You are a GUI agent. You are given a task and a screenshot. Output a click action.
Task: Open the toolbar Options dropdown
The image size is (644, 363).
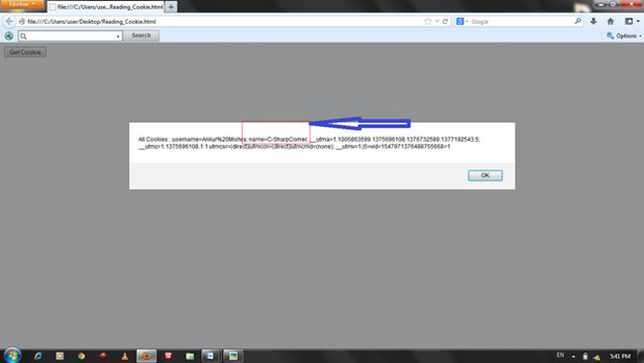pos(624,36)
